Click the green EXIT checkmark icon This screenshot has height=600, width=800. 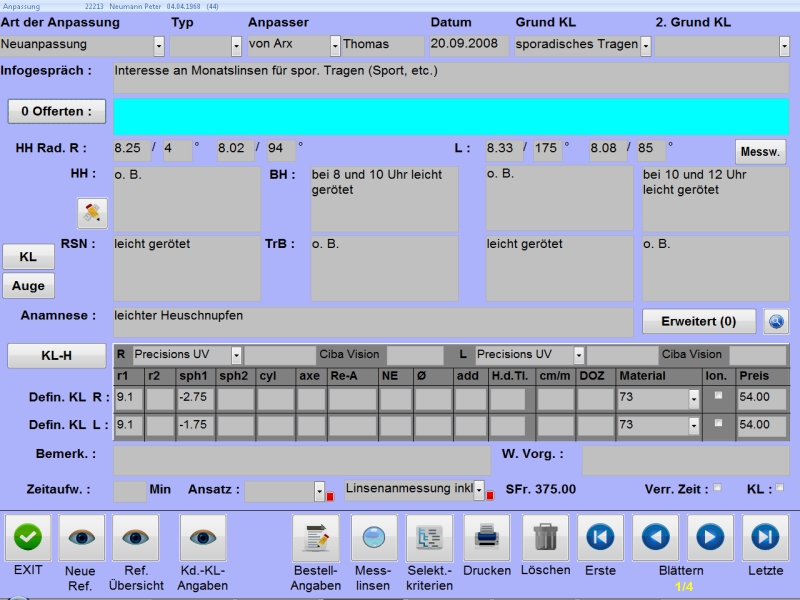(x=28, y=537)
